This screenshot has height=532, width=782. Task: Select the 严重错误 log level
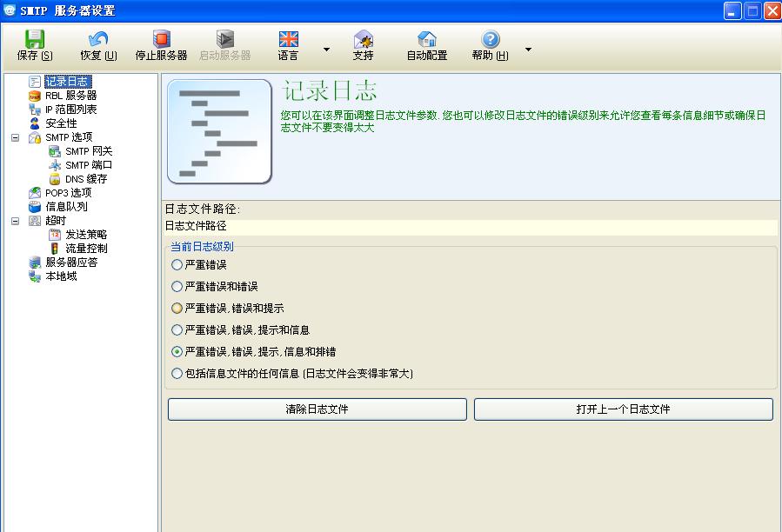click(x=177, y=265)
